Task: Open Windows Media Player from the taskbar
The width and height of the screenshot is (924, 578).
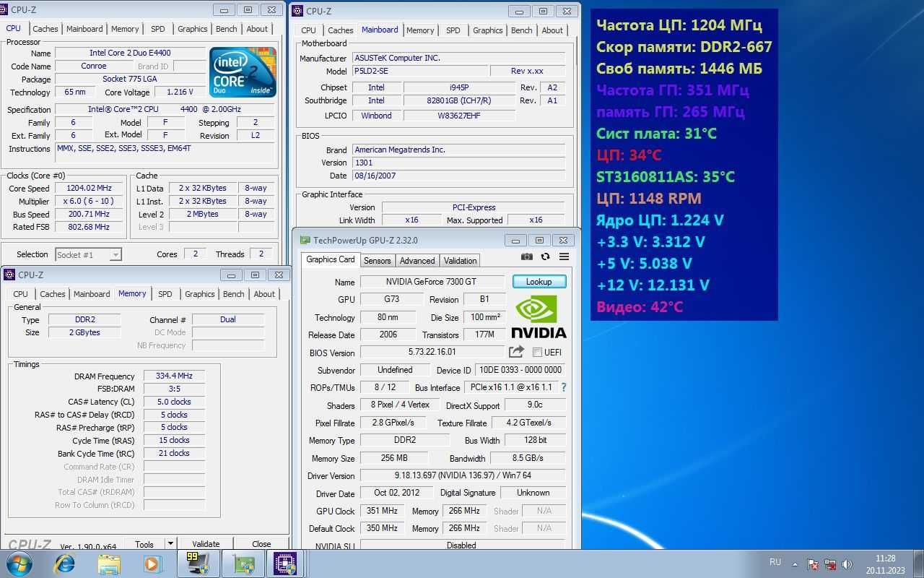Action: coord(152,564)
